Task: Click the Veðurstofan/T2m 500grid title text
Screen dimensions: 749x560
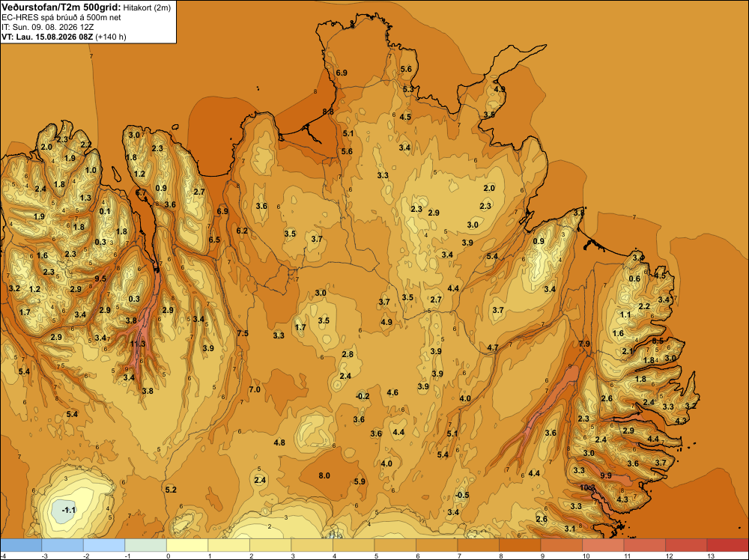Action: pos(61,6)
